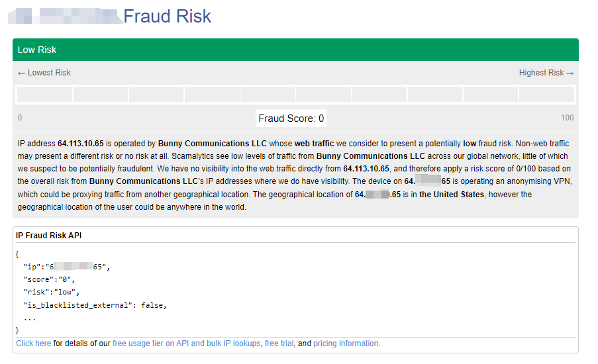This screenshot has height=364, width=598.
Task: Open the "pricing information" link
Action: click(x=346, y=343)
